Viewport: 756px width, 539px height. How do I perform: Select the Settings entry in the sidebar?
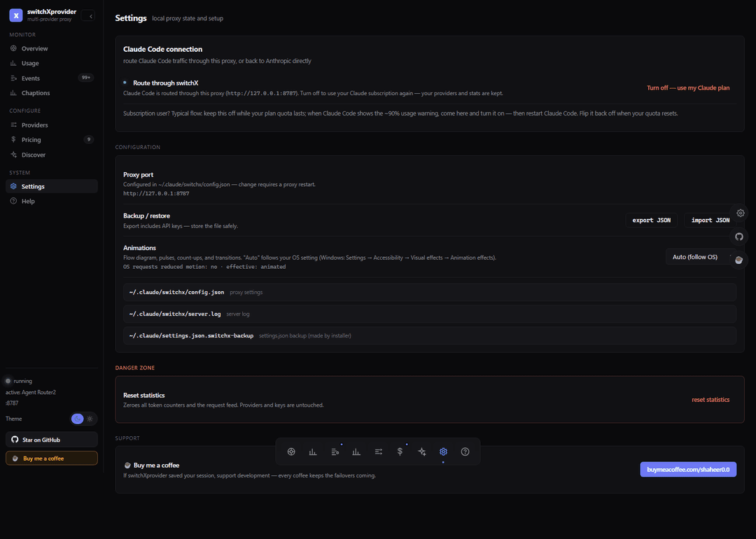(52, 187)
